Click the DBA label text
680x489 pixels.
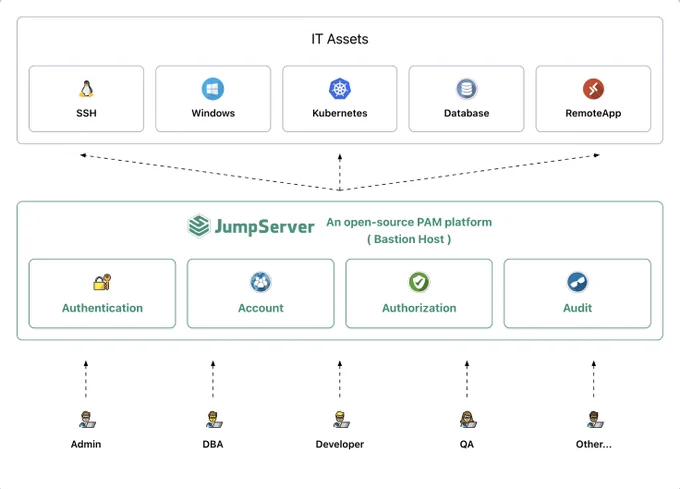(x=213, y=444)
